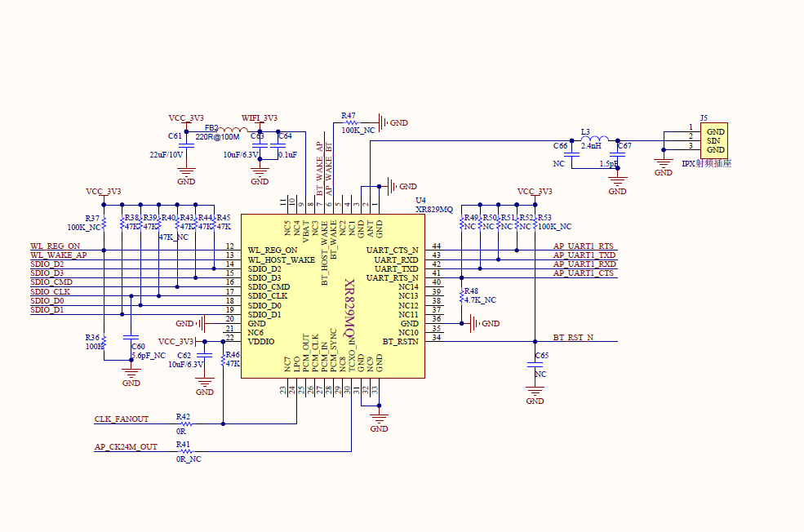This screenshot has height=532, width=804.
Task: Select the C65 capacitor designator
Action: point(542,355)
